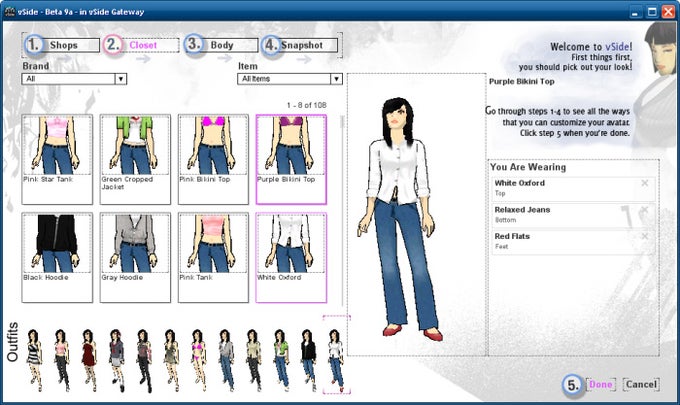Remove Relaxed Jeans with its X icon
Viewport: 680px width, 405px height.
tap(644, 210)
